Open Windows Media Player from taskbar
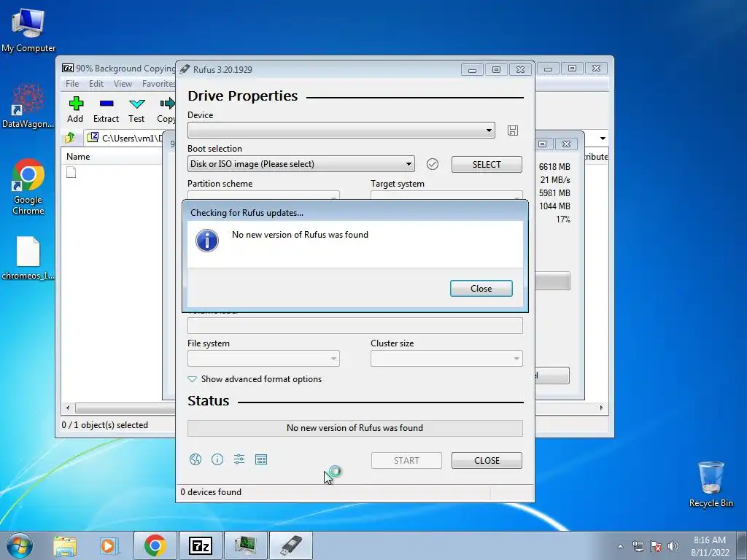This screenshot has height=560, width=747. coord(109,545)
